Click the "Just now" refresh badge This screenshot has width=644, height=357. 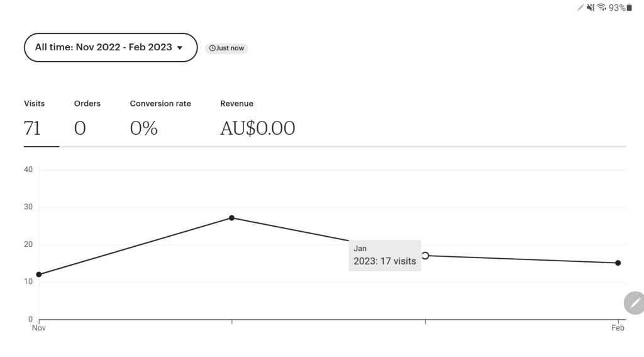[226, 48]
